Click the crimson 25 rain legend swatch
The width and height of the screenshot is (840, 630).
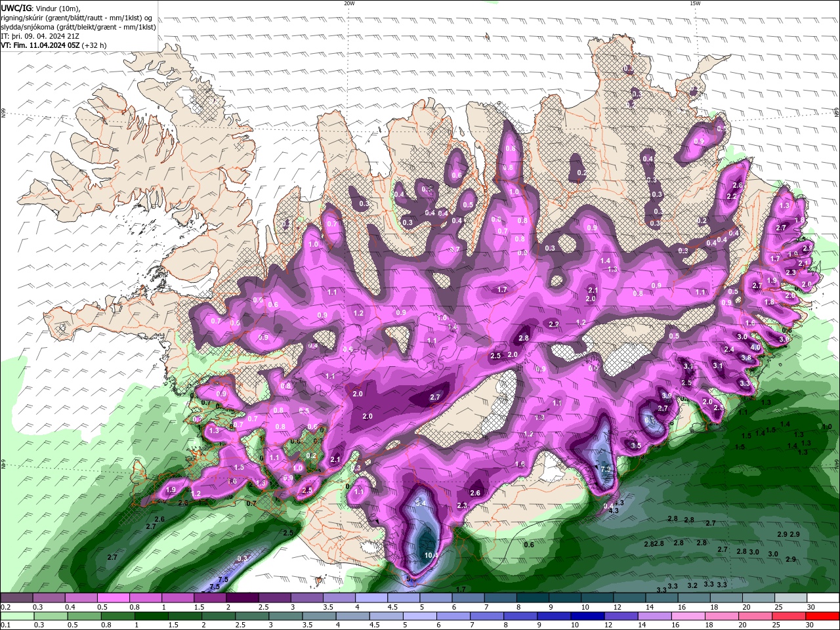click(789, 616)
